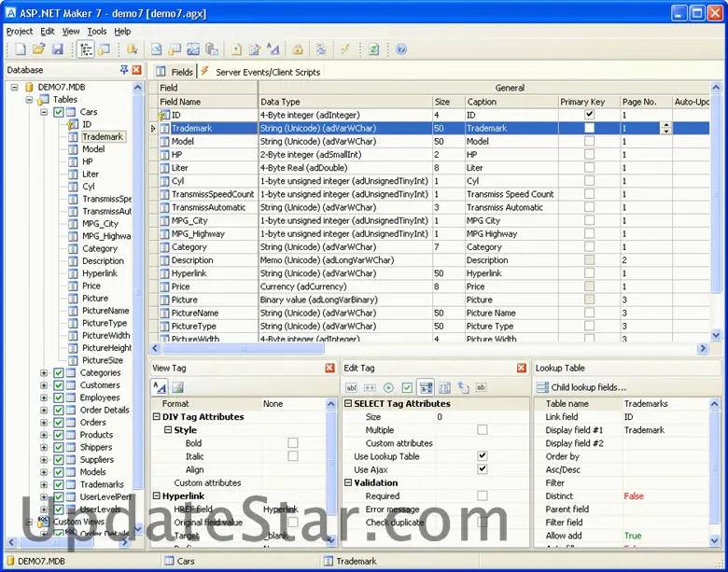Image resolution: width=728 pixels, height=572 pixels.
Task: Click the padlock security toolbar icon
Action: coord(298,49)
